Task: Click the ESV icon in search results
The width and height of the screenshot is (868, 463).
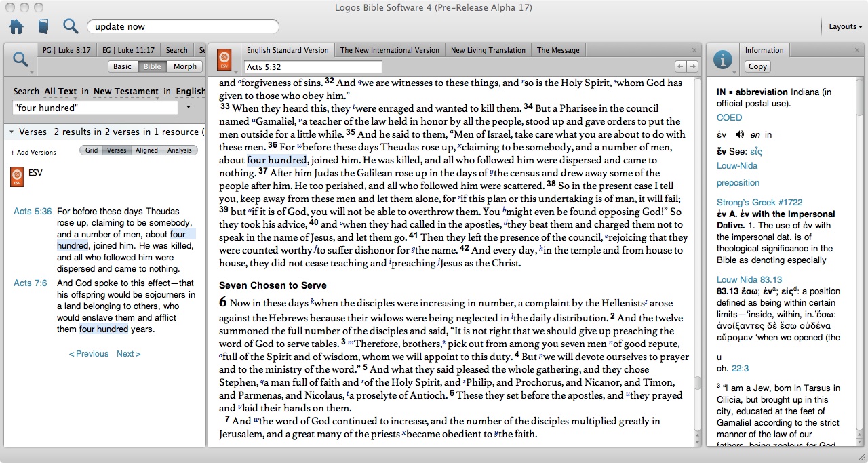Action: [18, 177]
